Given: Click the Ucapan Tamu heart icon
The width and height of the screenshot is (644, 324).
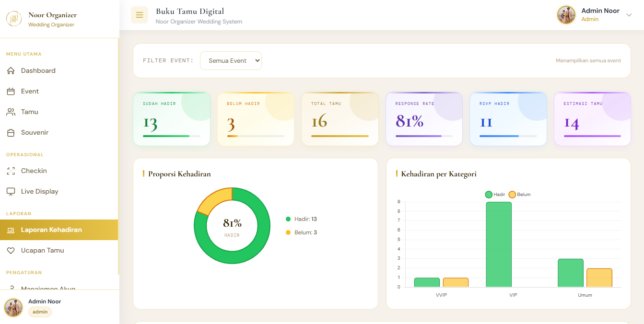Looking at the screenshot, I should point(11,251).
